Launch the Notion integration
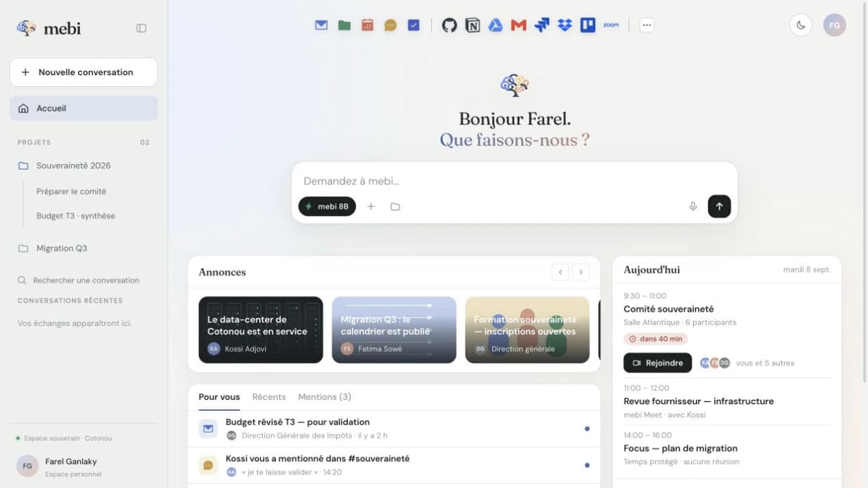Viewport: 868px width, 488px height. (x=472, y=25)
